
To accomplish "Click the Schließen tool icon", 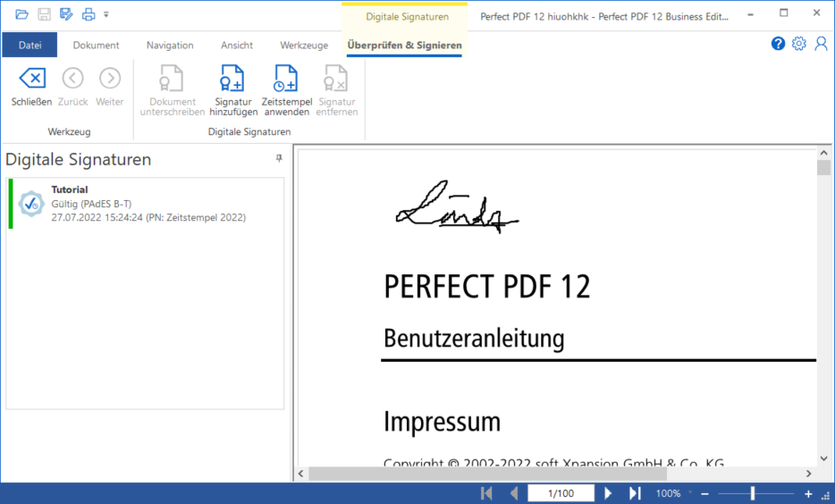I will (31, 80).
